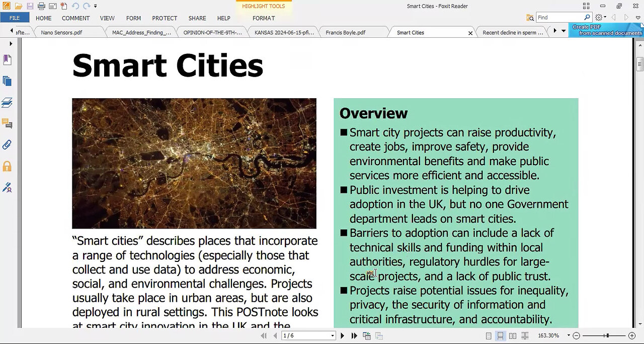Click into the Find search field

(x=559, y=18)
